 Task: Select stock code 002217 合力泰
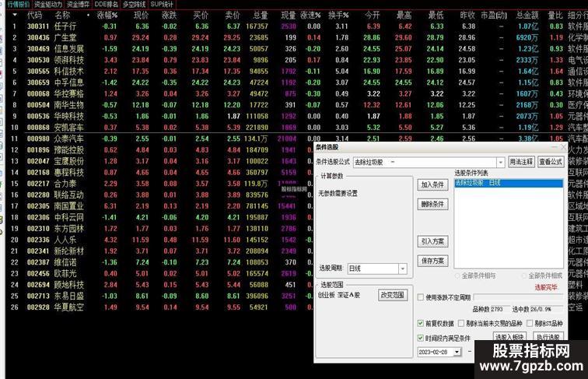pos(52,184)
